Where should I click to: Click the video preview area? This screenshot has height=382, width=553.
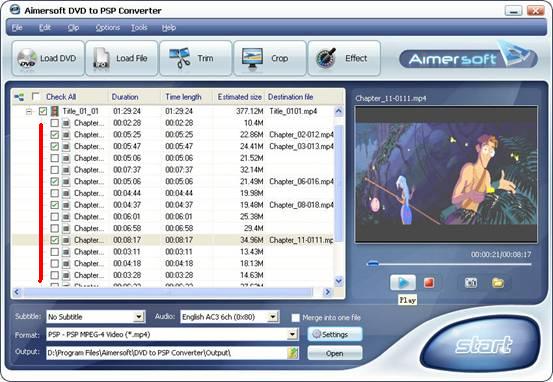point(446,174)
